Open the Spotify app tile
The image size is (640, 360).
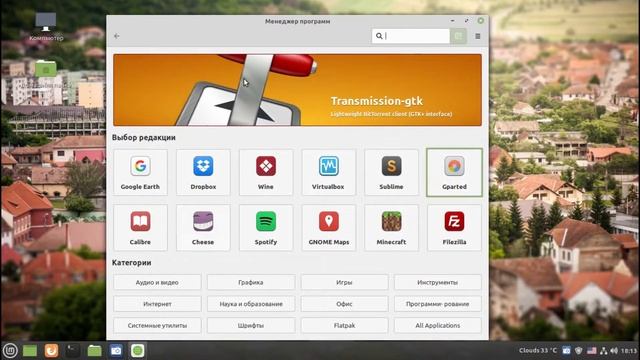(x=266, y=227)
